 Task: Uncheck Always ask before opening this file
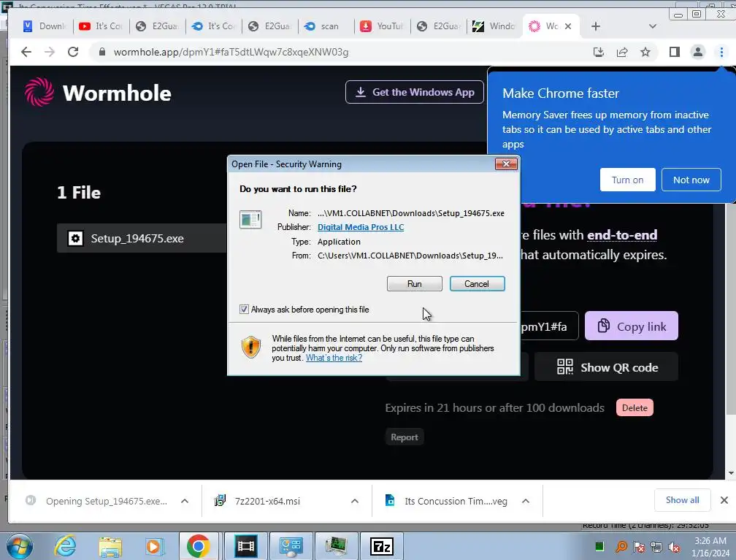click(244, 310)
